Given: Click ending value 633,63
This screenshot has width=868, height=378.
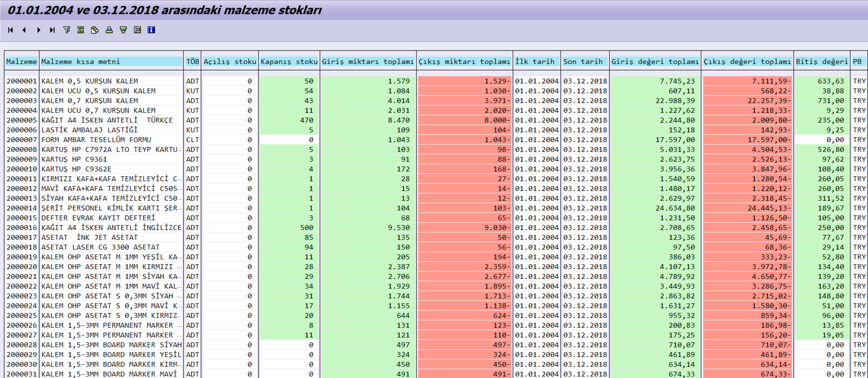Looking at the screenshot, I should click(831, 81).
